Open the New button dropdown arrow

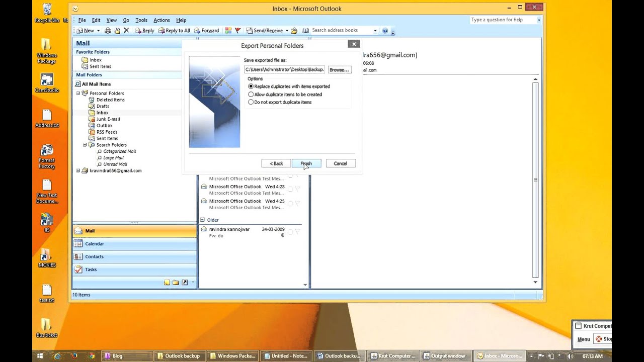98,31
